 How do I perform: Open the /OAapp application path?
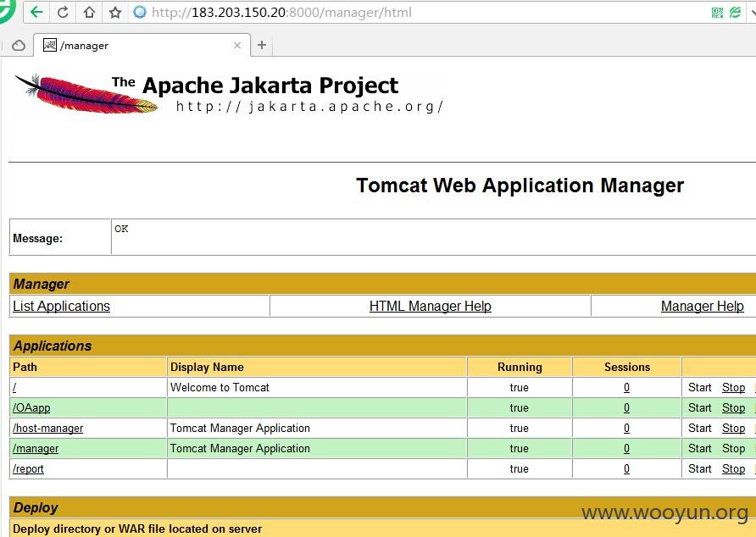pyautogui.click(x=31, y=407)
